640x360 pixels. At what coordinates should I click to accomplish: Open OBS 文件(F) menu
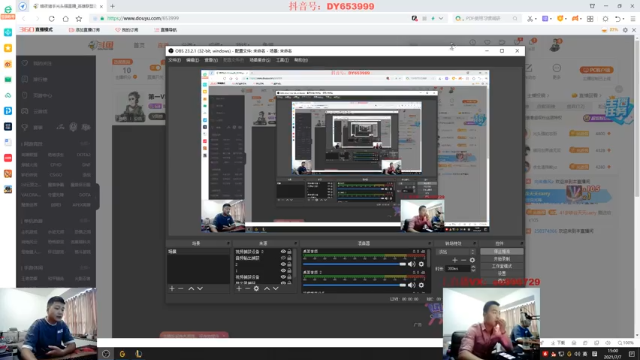[x=174, y=60]
